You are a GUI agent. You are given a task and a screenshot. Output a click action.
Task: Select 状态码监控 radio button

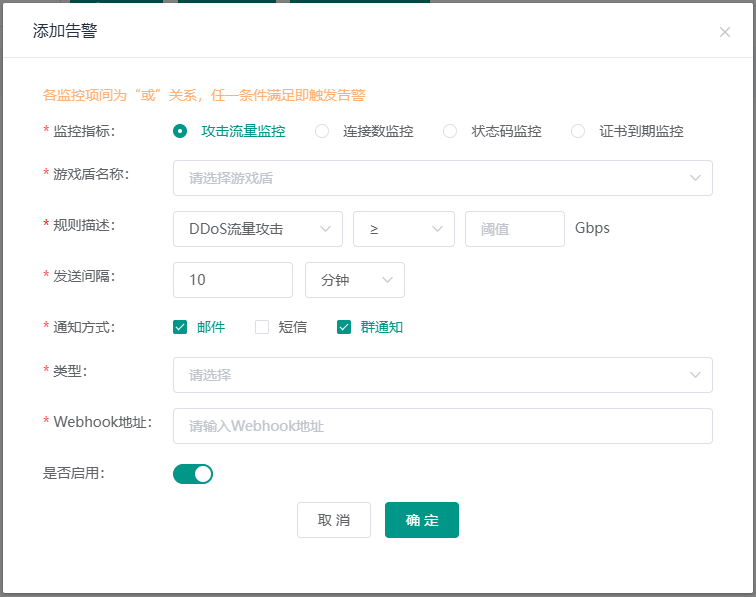pyautogui.click(x=450, y=131)
